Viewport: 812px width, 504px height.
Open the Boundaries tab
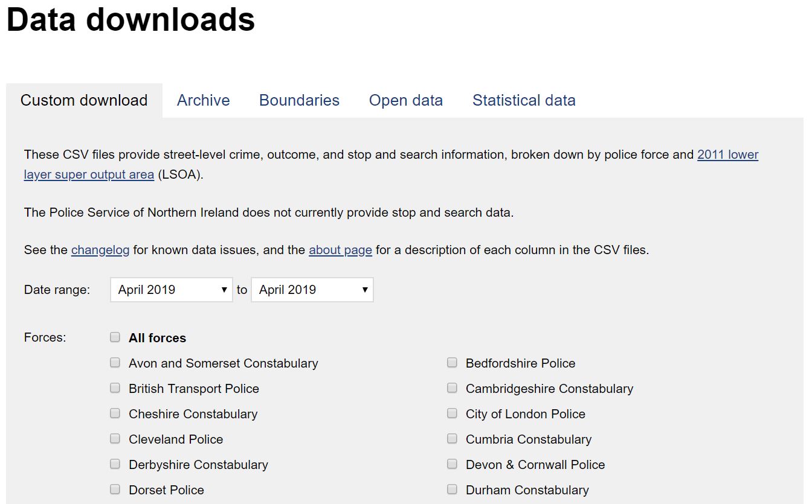tap(299, 100)
